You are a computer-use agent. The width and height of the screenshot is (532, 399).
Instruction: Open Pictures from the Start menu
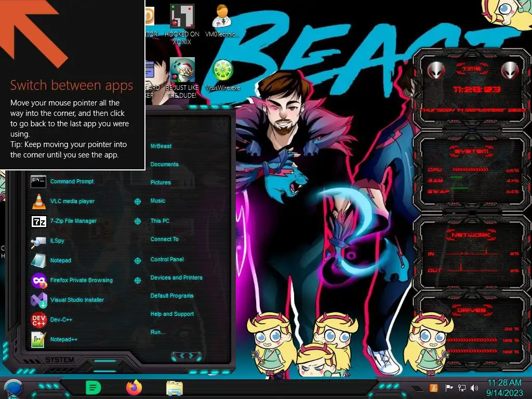(161, 182)
